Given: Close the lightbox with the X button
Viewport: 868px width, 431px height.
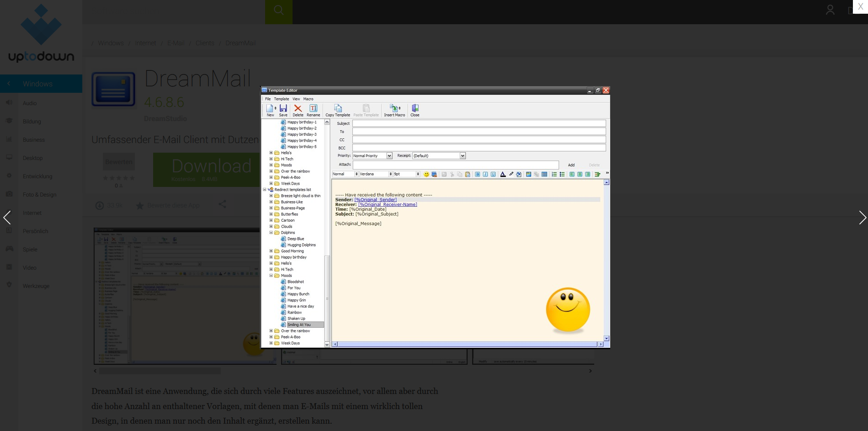Looking at the screenshot, I should [860, 7].
